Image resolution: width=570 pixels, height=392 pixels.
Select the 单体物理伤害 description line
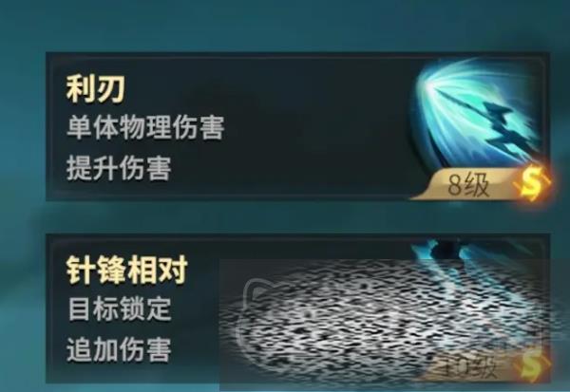coord(145,127)
